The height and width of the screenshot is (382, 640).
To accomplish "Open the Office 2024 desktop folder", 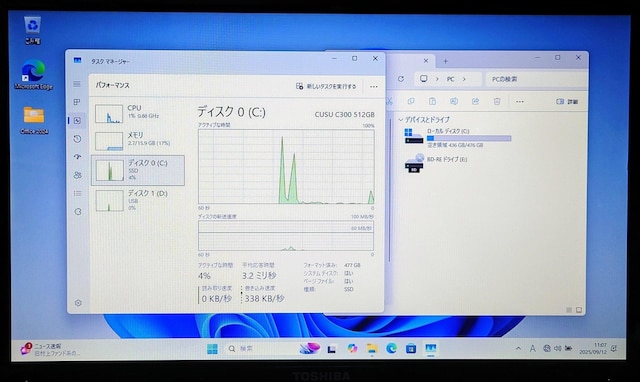I will pos(34,120).
